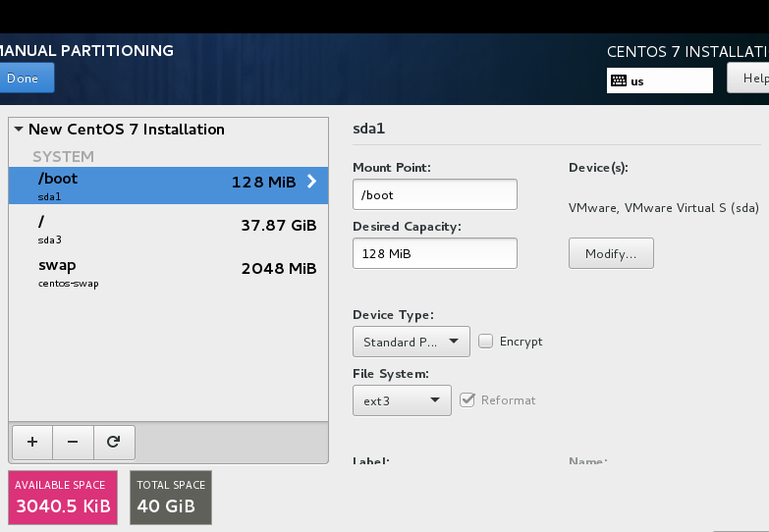The image size is (769, 532).
Task: Click the Modify... devices button
Action: click(x=611, y=253)
